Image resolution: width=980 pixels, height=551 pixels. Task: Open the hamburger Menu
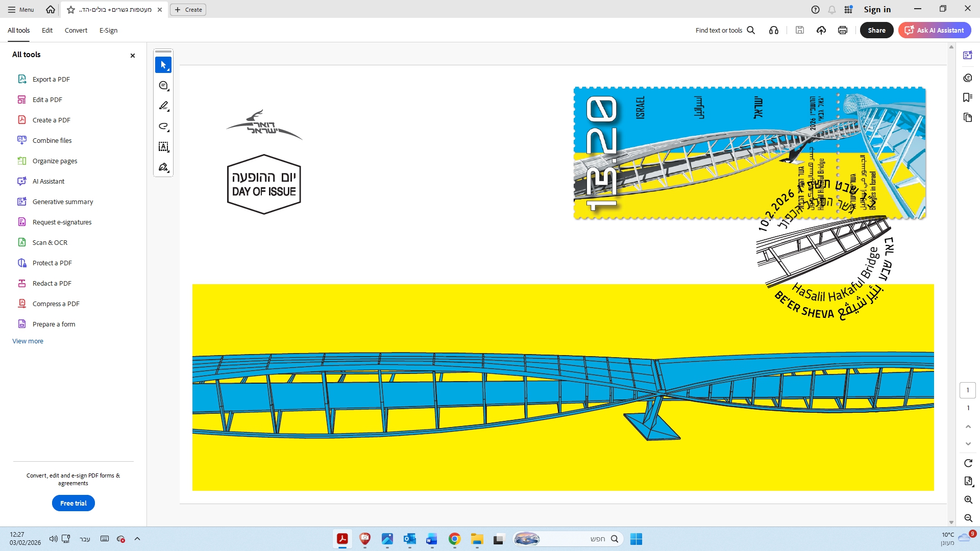(x=21, y=10)
